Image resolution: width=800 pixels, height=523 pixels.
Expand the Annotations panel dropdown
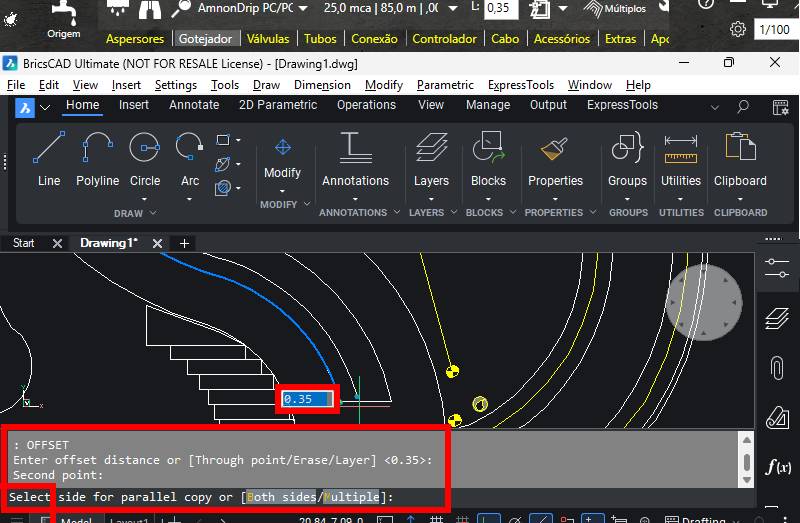(x=355, y=197)
